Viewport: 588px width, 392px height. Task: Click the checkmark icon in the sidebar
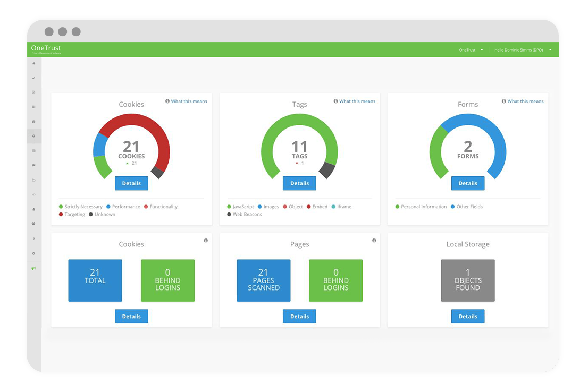pos(33,78)
